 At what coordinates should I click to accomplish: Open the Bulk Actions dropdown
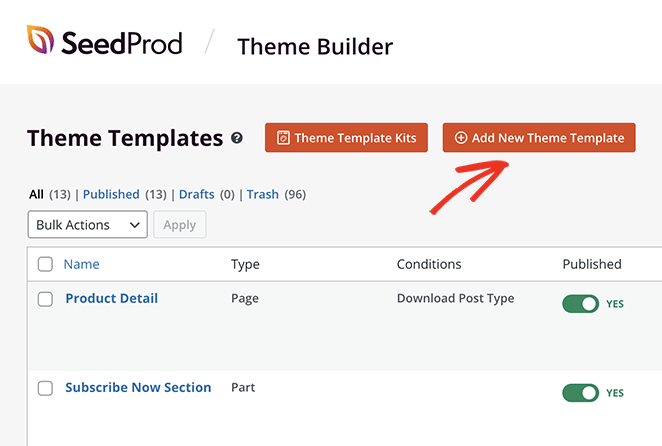click(x=88, y=225)
